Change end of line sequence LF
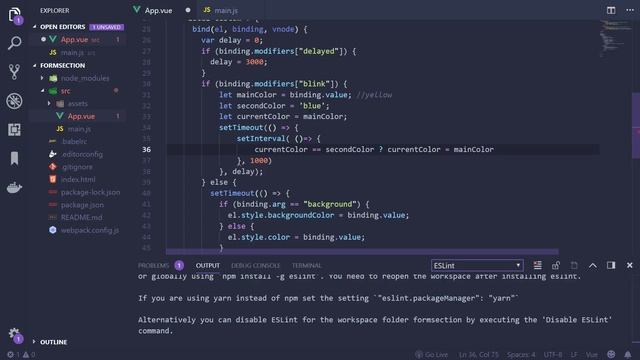 574,355
